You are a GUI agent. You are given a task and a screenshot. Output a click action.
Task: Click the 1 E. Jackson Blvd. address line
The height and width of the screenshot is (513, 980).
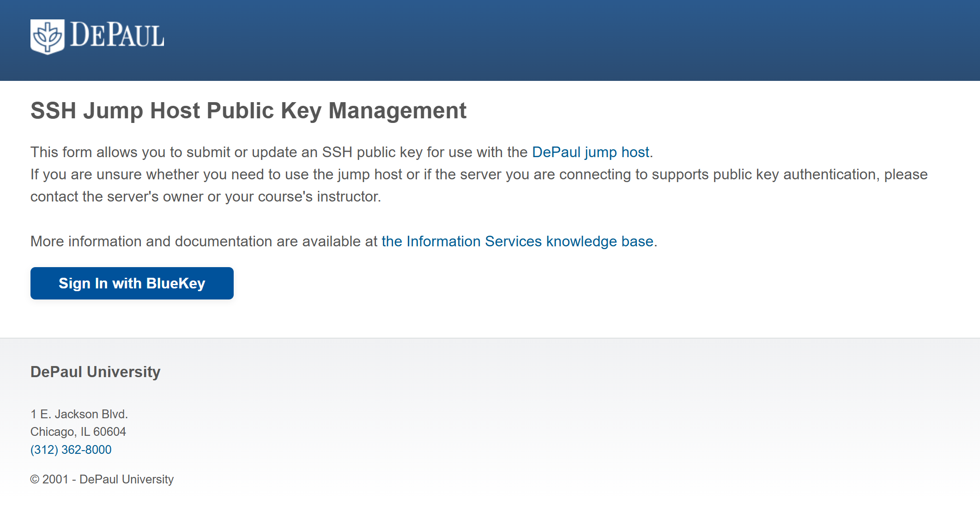coord(79,414)
